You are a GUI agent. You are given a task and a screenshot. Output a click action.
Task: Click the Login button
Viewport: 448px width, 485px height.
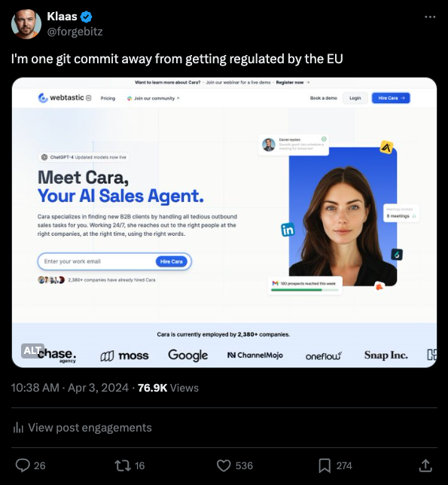tap(355, 98)
